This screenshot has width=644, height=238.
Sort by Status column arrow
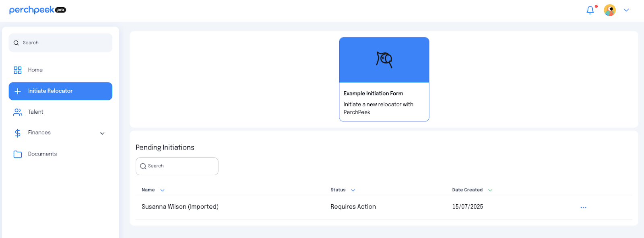(353, 190)
